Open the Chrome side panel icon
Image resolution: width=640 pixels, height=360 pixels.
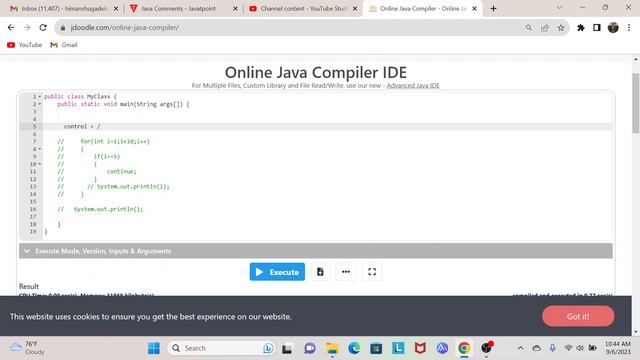click(x=597, y=27)
